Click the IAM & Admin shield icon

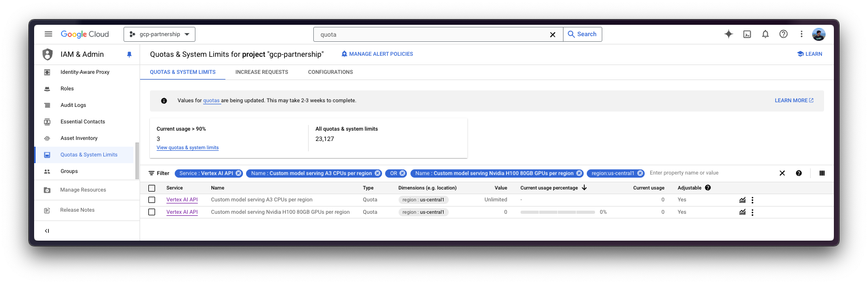(x=48, y=54)
